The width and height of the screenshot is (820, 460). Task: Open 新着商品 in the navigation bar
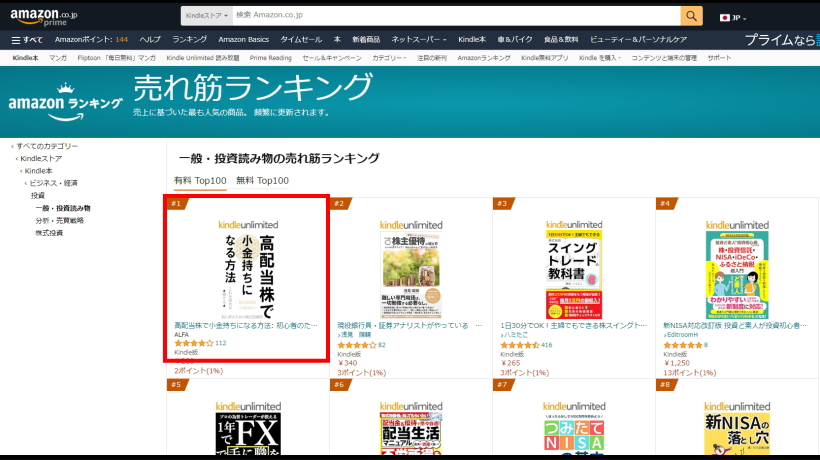coord(366,40)
